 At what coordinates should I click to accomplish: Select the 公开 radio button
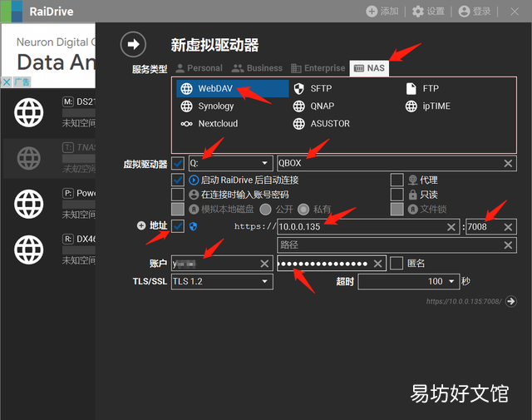pos(265,209)
